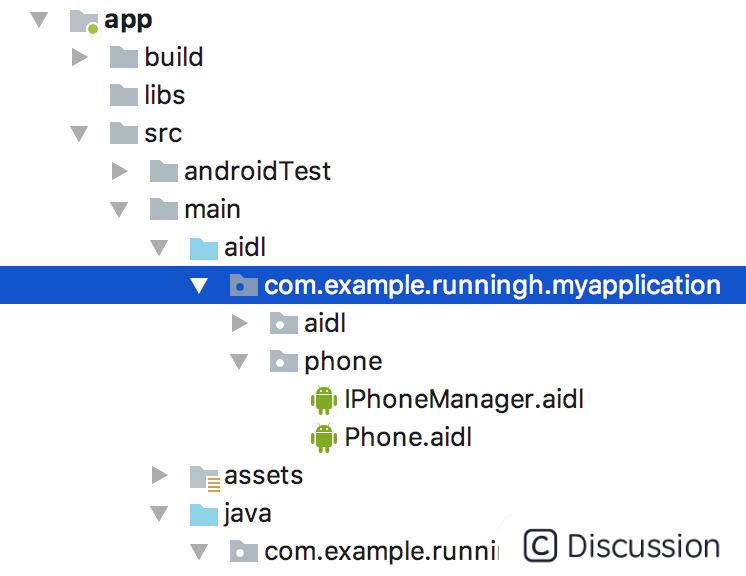Click the libs folder icon

click(124, 95)
